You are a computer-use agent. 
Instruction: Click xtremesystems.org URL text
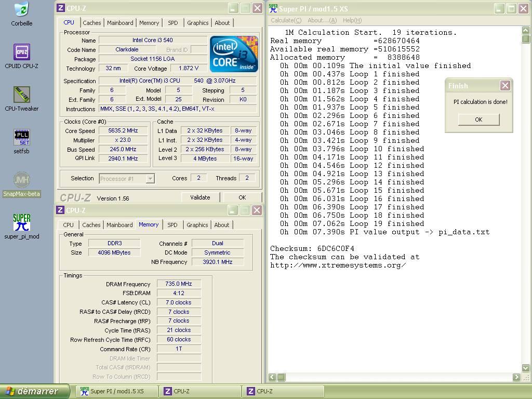(338, 265)
